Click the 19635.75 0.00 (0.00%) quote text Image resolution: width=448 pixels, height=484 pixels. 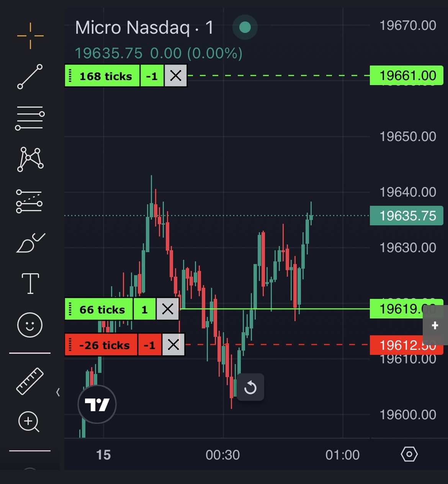pos(159,53)
